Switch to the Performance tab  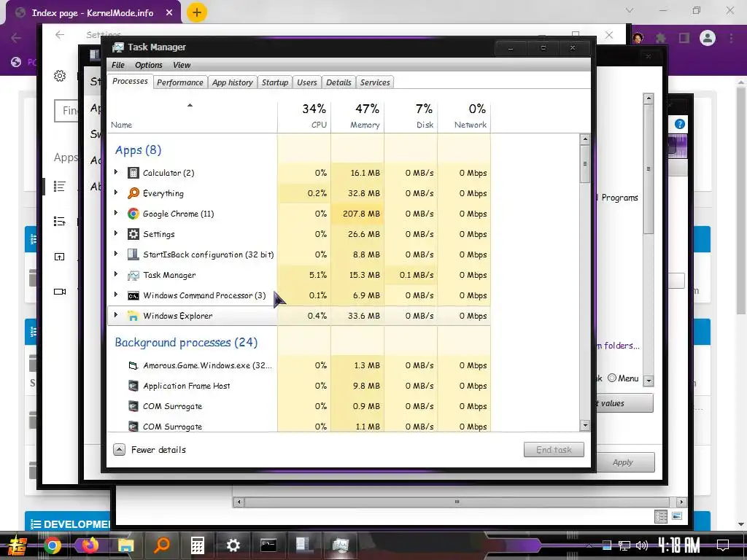point(180,82)
